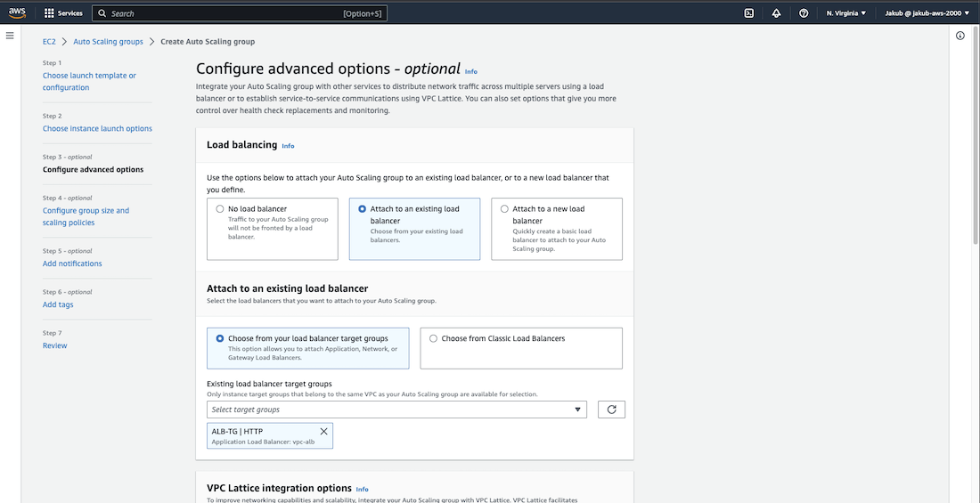980x503 pixels.
Task: Expand the Jakub account menu
Action: 927,13
